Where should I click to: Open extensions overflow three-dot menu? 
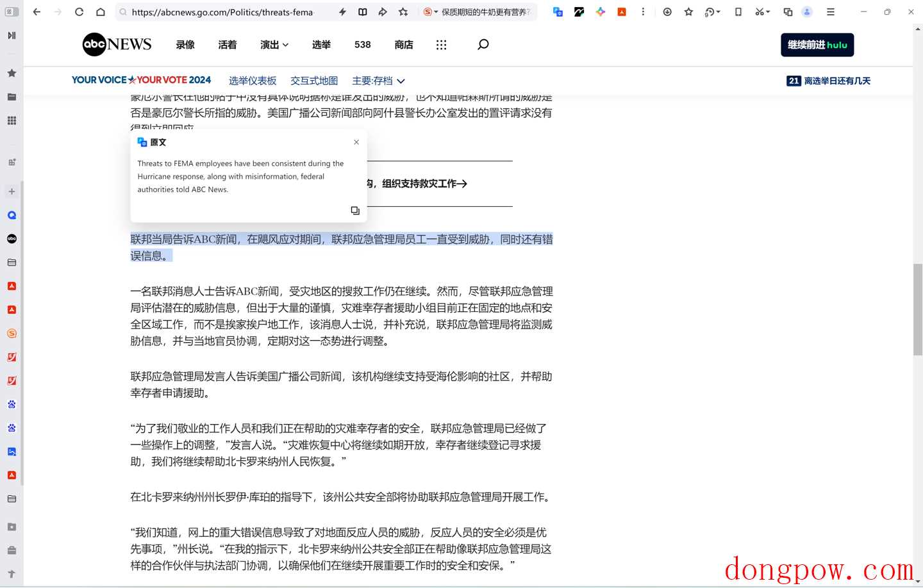point(643,12)
